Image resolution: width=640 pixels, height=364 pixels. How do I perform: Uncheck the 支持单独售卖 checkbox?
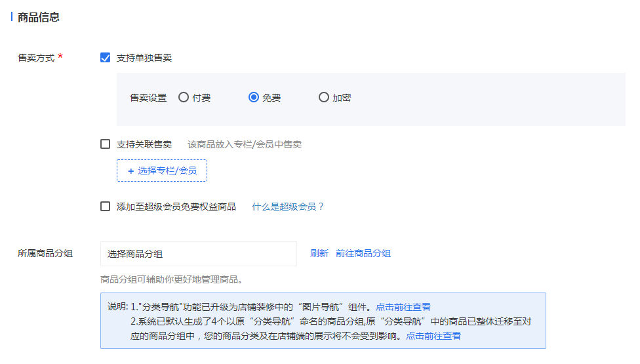pos(106,58)
